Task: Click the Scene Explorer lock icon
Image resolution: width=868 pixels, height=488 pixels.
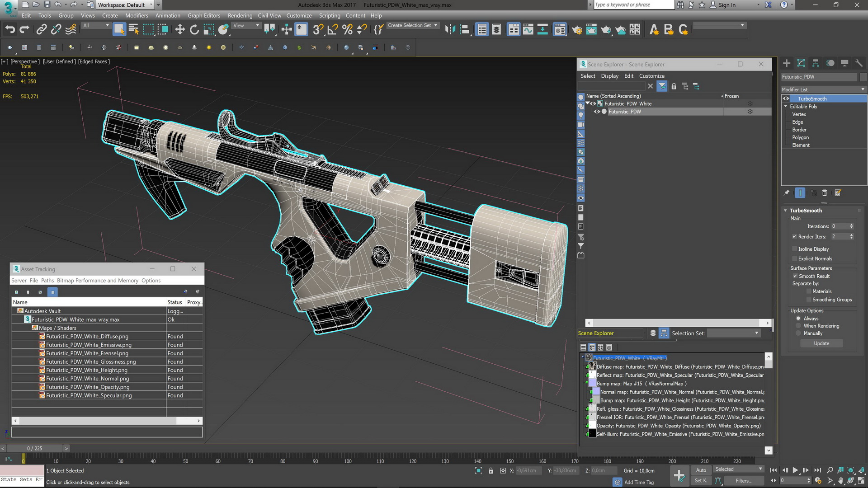Action: tap(674, 86)
